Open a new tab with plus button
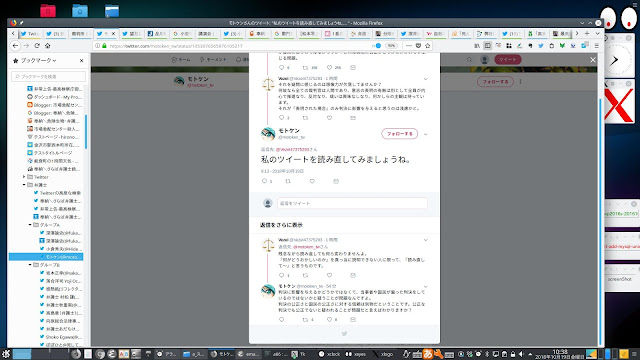 click(x=587, y=33)
